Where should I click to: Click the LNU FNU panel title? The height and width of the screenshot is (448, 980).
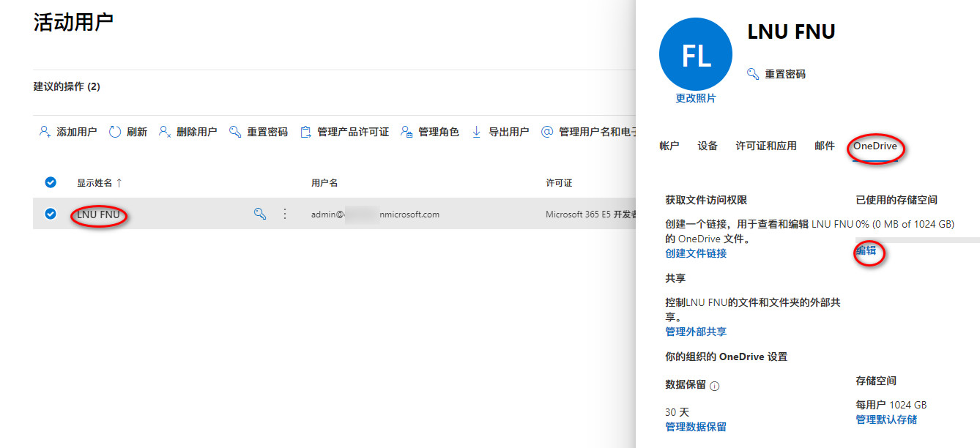(791, 31)
